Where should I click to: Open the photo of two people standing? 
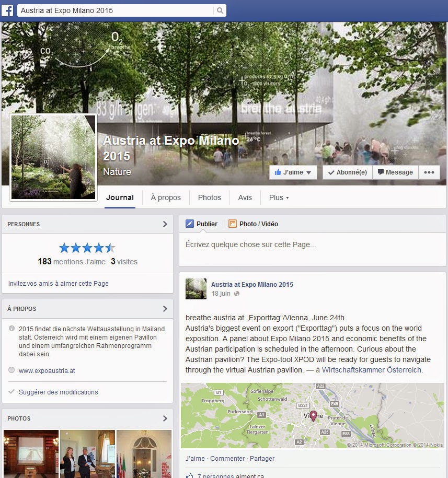(87, 454)
